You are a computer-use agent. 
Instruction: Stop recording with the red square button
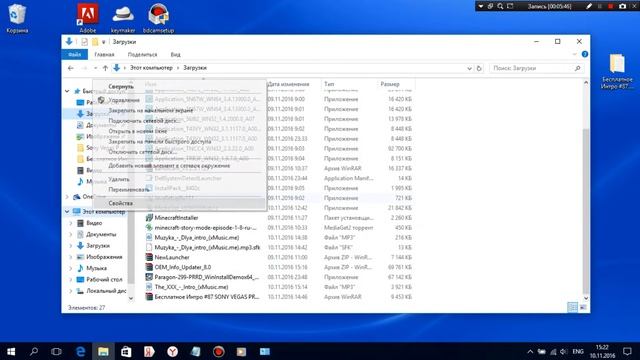tap(611, 6)
